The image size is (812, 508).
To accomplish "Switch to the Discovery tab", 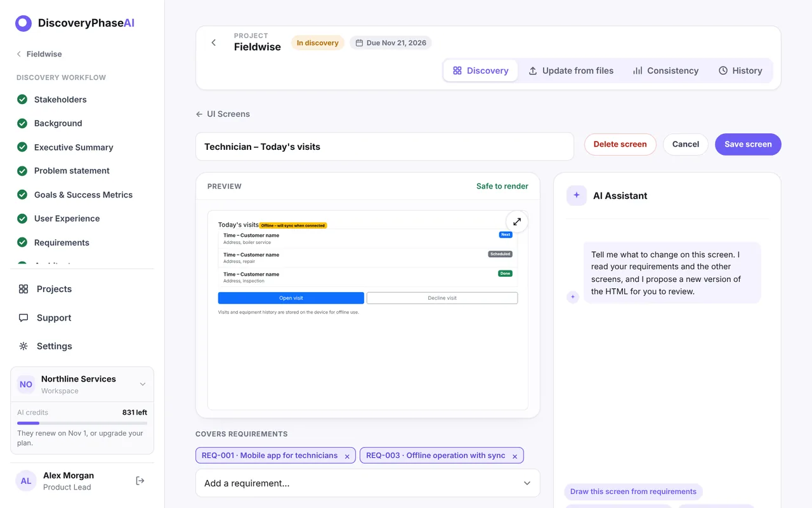I will (x=480, y=70).
